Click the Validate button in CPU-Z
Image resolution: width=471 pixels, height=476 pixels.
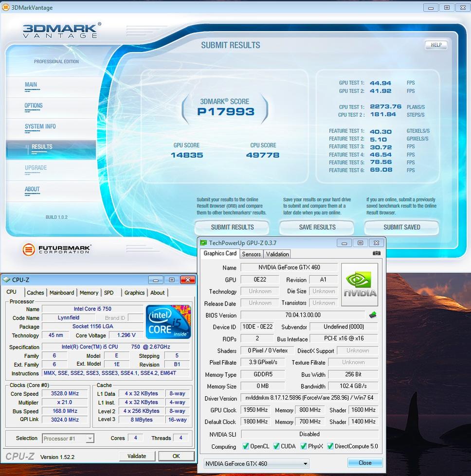tap(137, 456)
